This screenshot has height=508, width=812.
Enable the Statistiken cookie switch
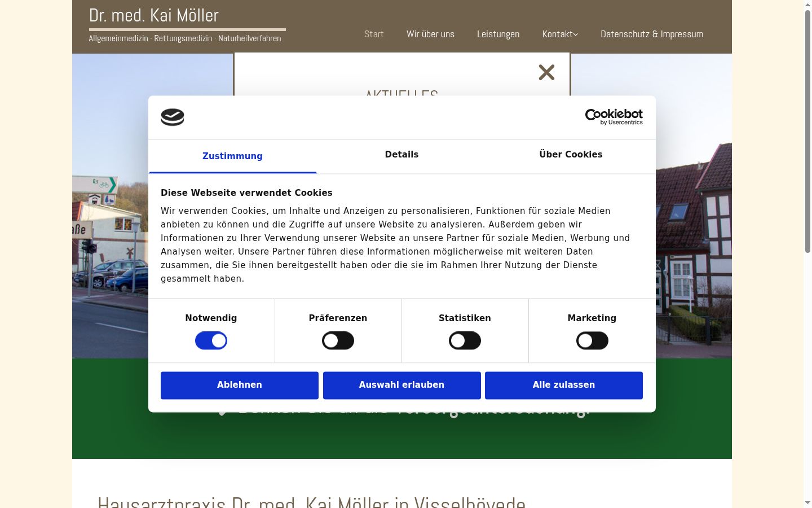(x=465, y=341)
